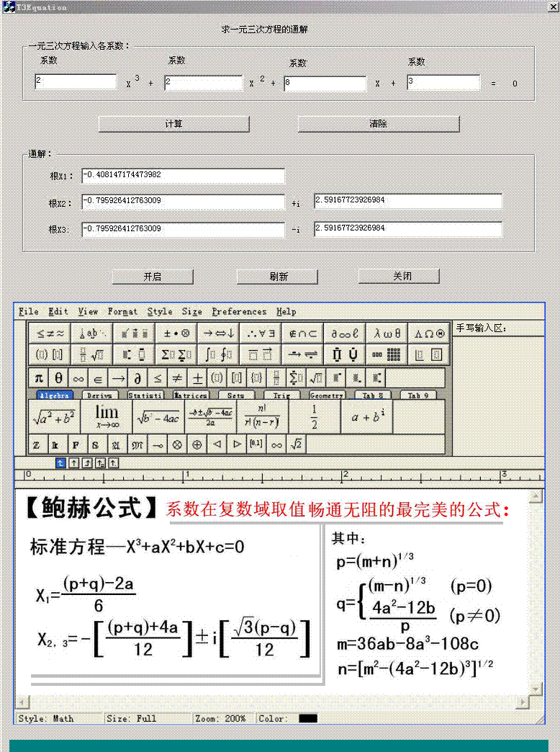This screenshot has height=752, width=560.
Task: Open the View menu
Action: click(x=88, y=312)
